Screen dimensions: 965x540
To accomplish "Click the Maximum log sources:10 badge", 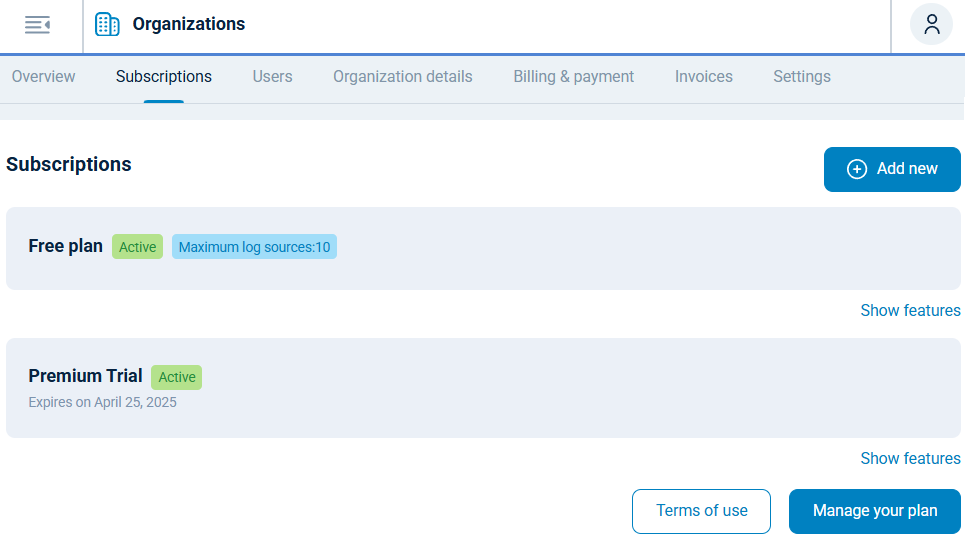I will [254, 247].
